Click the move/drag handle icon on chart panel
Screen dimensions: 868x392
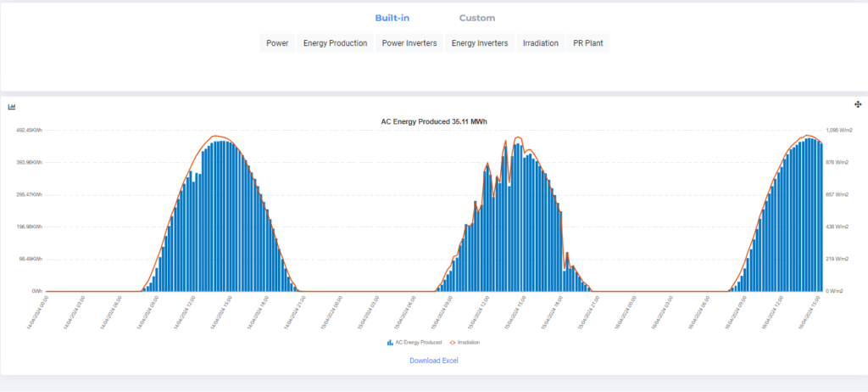(x=858, y=104)
